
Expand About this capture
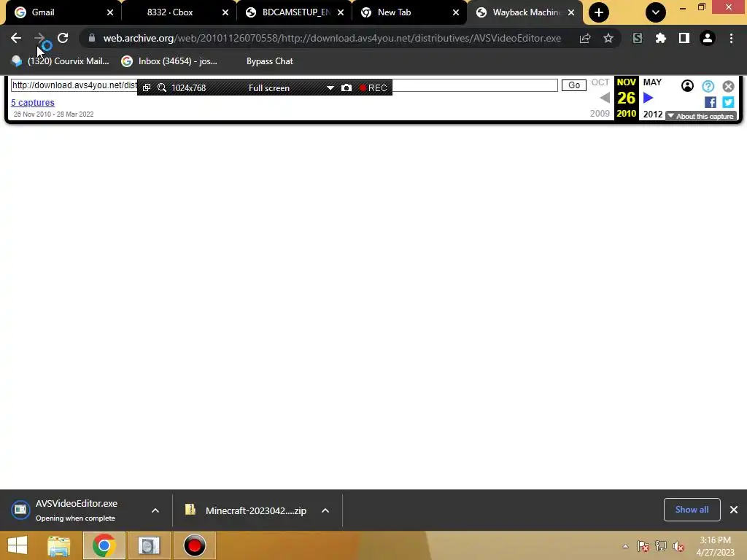701,116
